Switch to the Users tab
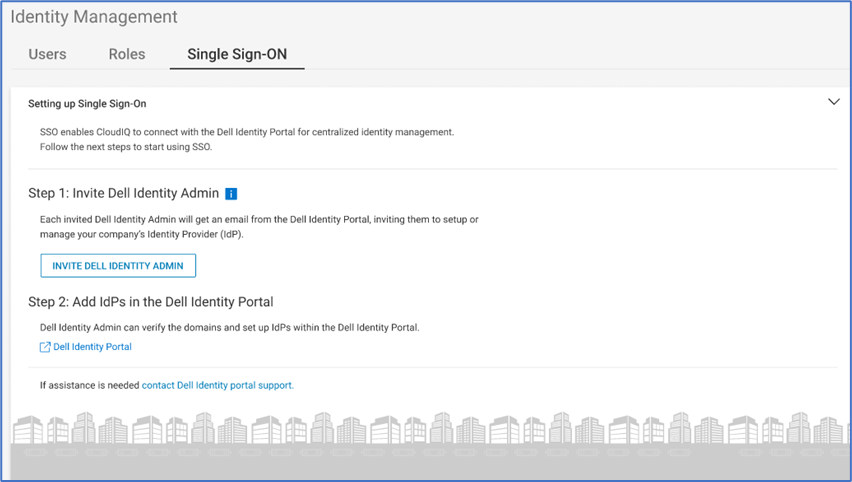852x482 pixels. click(x=47, y=54)
